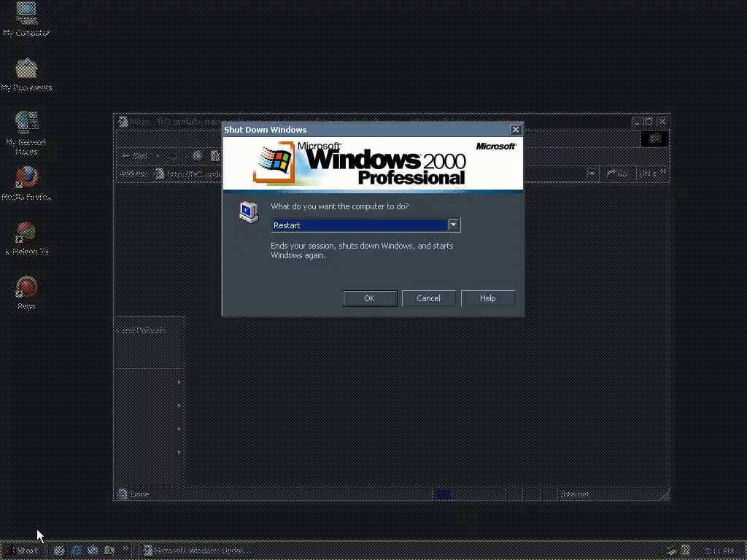The image size is (747, 560).
Task: Click the green network tray icon
Action: 672,551
